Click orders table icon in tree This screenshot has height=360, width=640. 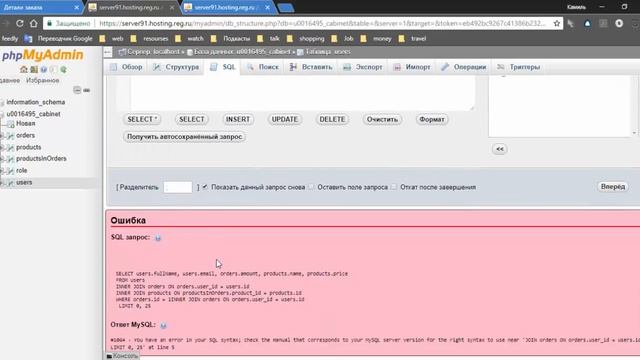point(11,136)
